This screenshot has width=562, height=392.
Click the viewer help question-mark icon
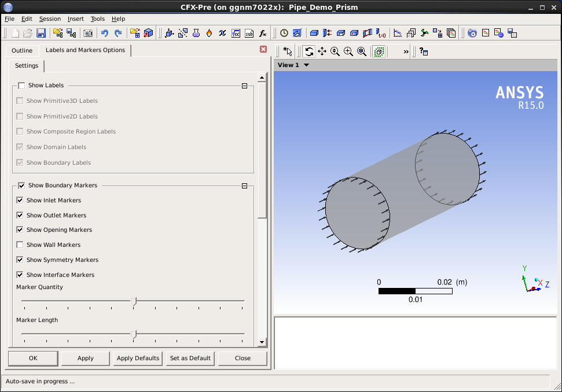[x=424, y=51]
